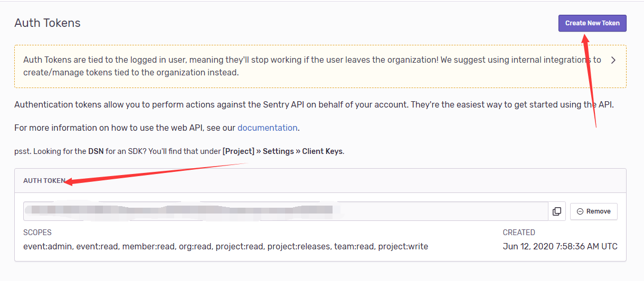Click the minus-circle icon on Remove
Image resolution: width=644 pixels, height=281 pixels.
tap(580, 211)
